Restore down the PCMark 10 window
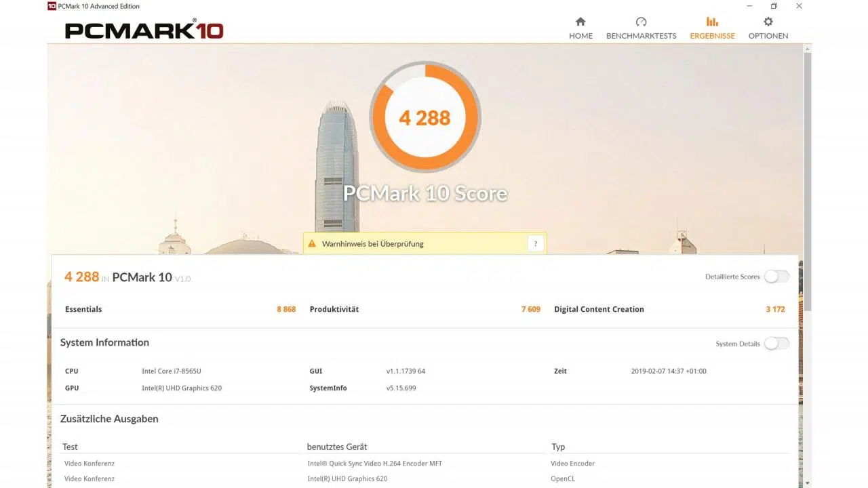The width and height of the screenshot is (868, 488). pyautogui.click(x=774, y=6)
